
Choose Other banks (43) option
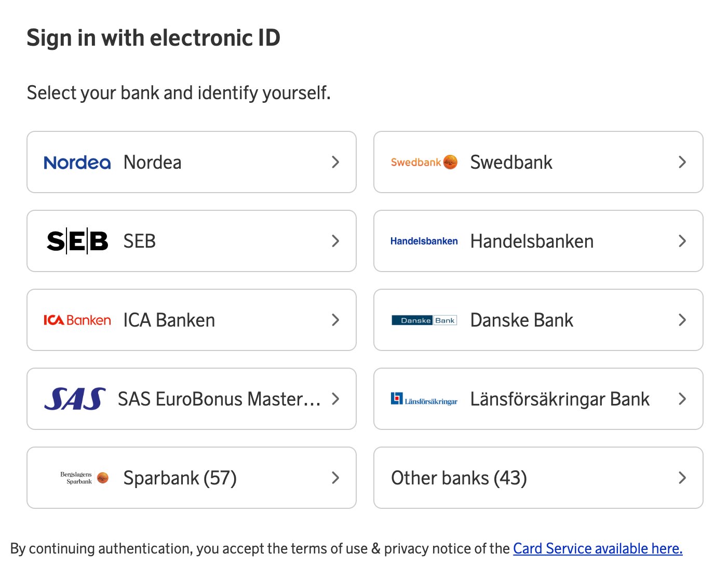tap(538, 478)
